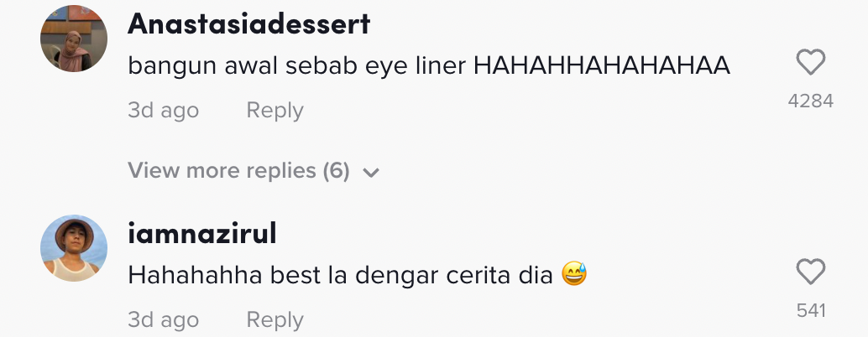This screenshot has height=337, width=868.
Task: Expand View more replies (6)
Action: [x=238, y=171]
